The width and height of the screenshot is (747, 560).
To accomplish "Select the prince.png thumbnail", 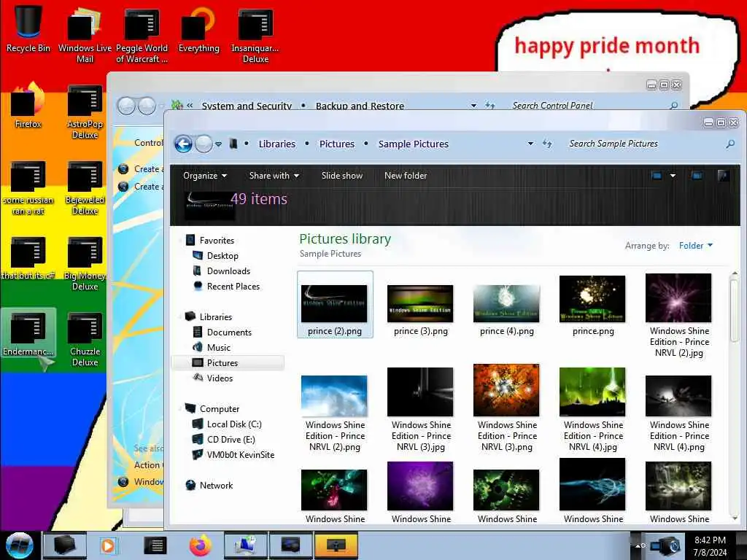I will pos(592,306).
